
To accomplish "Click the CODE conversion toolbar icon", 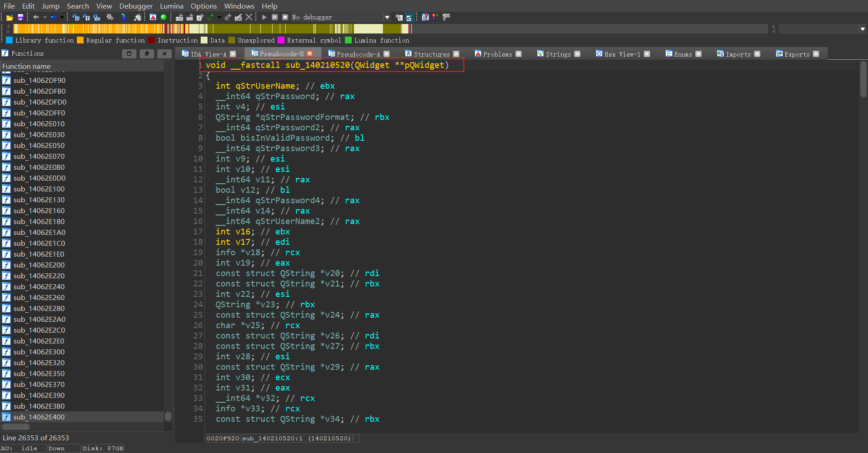I will [x=179, y=17].
